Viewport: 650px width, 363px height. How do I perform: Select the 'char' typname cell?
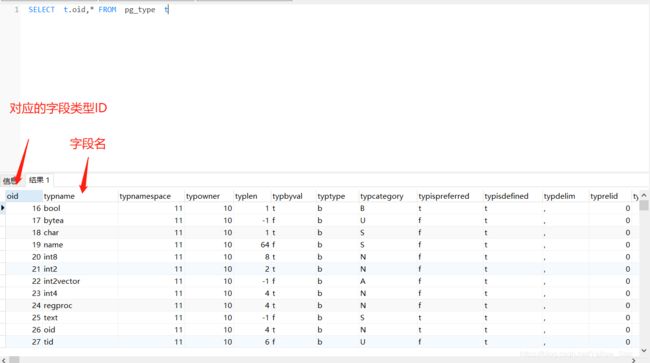point(80,232)
